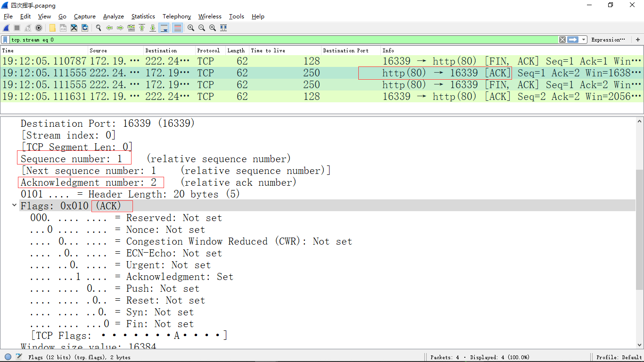Open the Analyze menu
Image resolution: width=644 pixels, height=362 pixels.
pyautogui.click(x=114, y=16)
